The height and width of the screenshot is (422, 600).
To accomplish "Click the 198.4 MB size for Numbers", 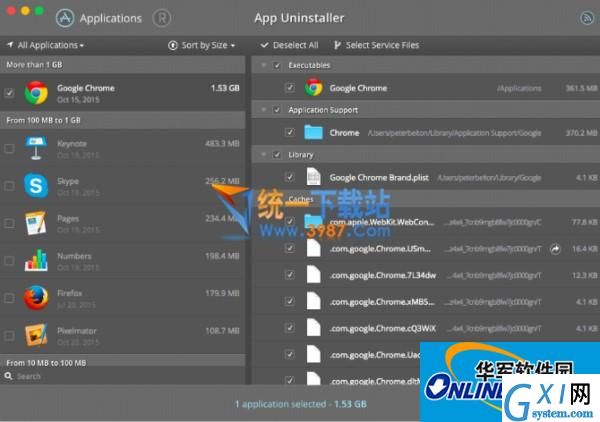I will (x=222, y=256).
